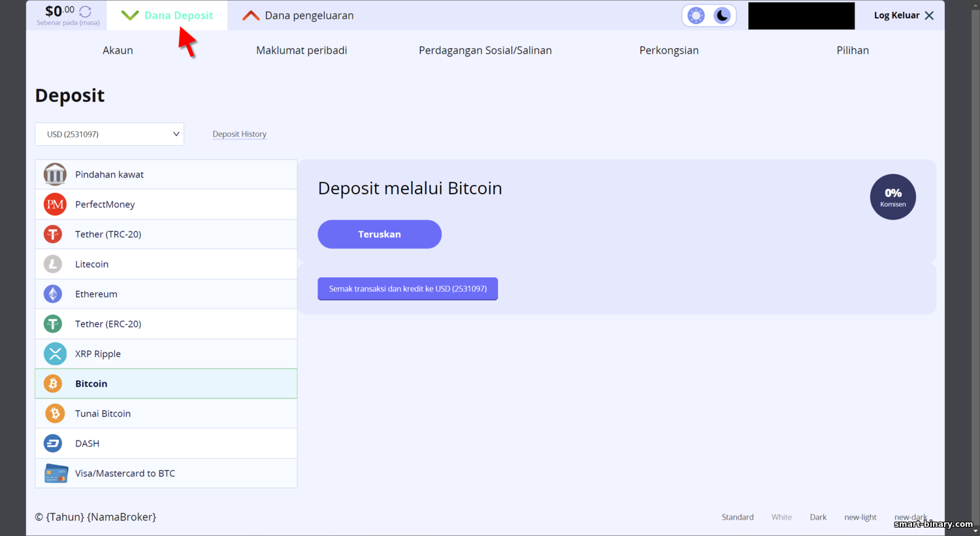980x536 pixels.
Task: Click the X icon next to Log Keluar
Action: [929, 15]
